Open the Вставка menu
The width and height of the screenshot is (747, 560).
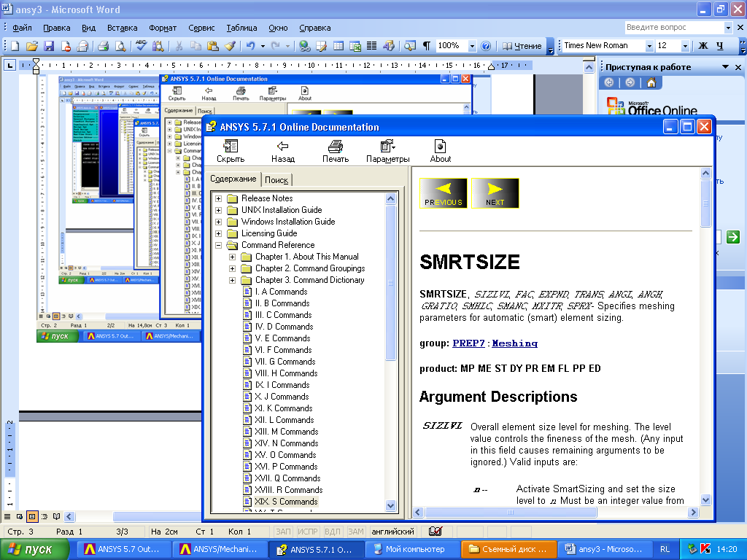[x=122, y=28]
